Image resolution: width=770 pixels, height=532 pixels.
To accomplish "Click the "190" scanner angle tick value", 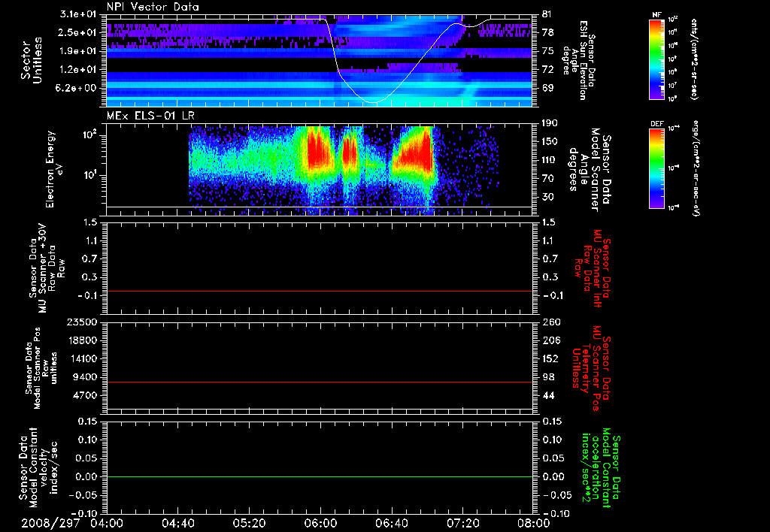I will pyautogui.click(x=550, y=123).
